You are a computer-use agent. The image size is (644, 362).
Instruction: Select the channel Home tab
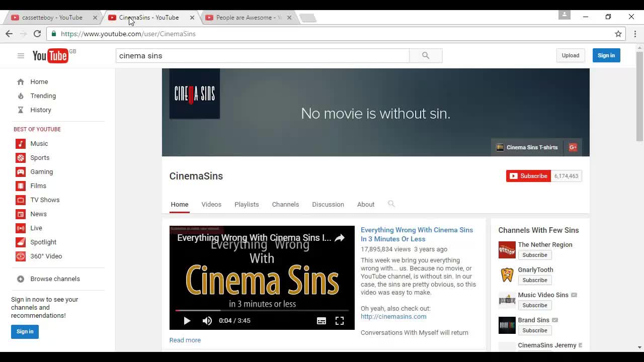tap(180, 205)
